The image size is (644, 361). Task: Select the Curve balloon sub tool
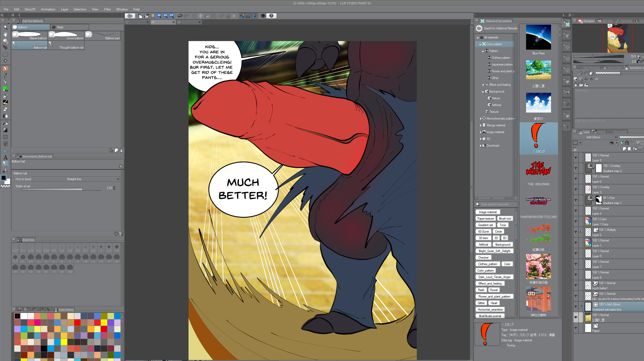click(66, 36)
